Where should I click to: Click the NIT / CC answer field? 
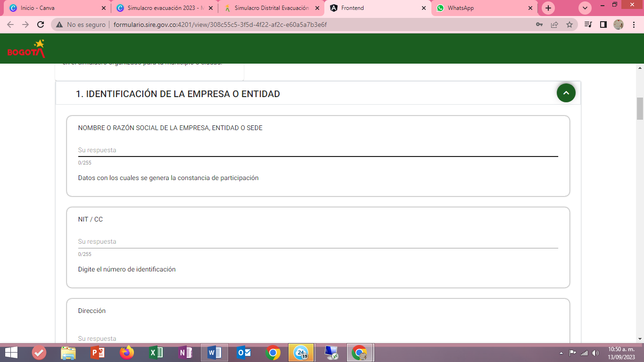[318, 241]
